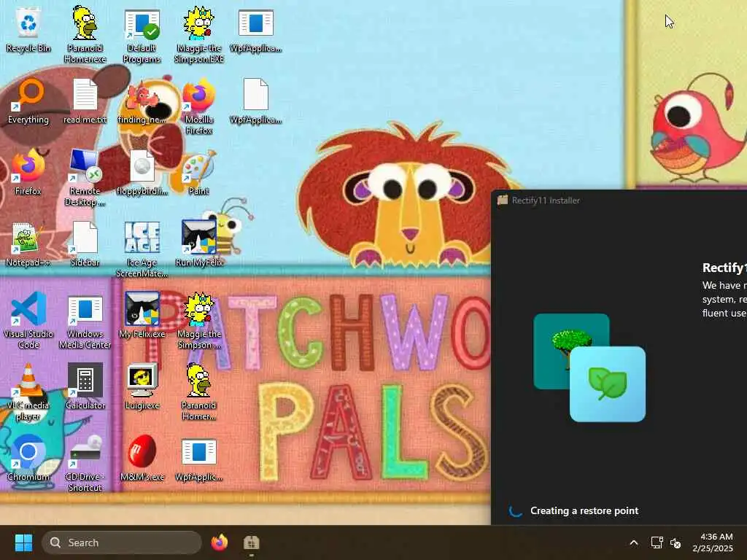The image size is (747, 560).
Task: Select the read me.txt file
Action: (85, 101)
